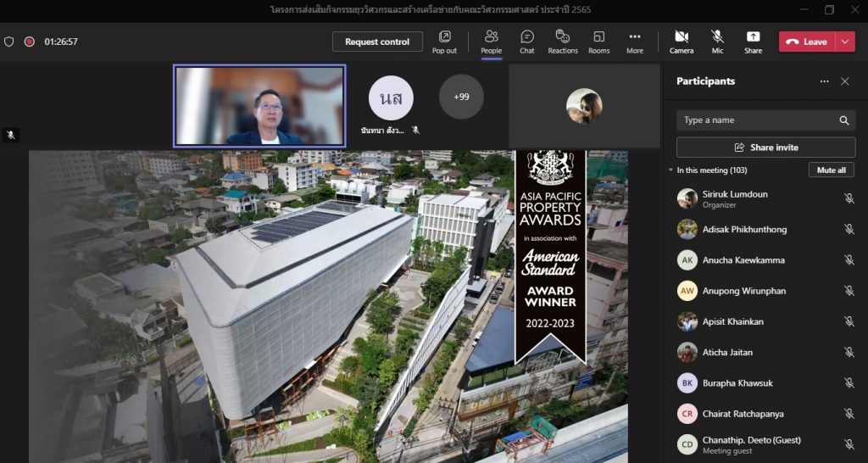868x463 pixels.
Task: Click the Share screen icon
Action: click(x=753, y=42)
